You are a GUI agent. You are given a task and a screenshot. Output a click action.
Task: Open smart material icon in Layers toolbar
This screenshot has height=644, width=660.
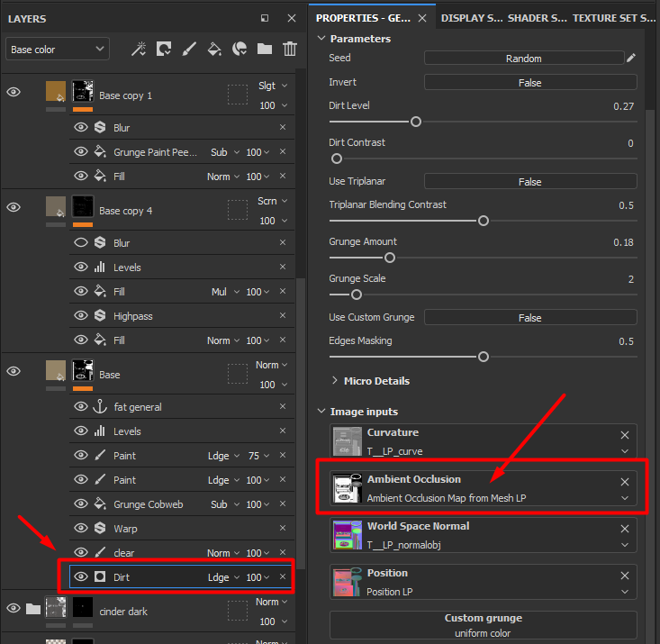(240, 49)
